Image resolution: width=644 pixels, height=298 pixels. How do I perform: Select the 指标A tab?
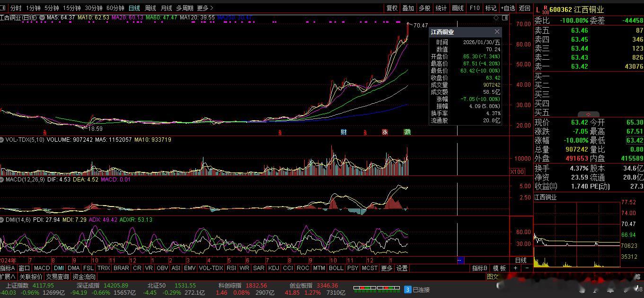(8, 268)
